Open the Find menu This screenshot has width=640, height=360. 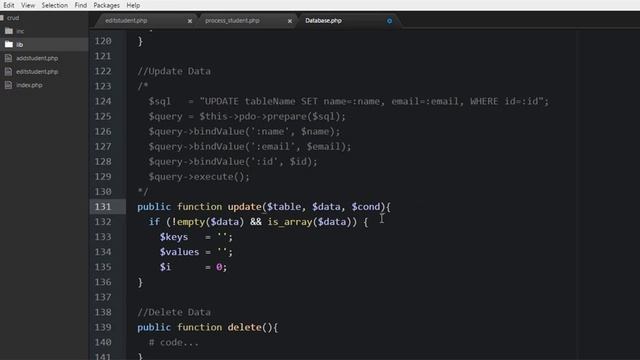pos(80,5)
